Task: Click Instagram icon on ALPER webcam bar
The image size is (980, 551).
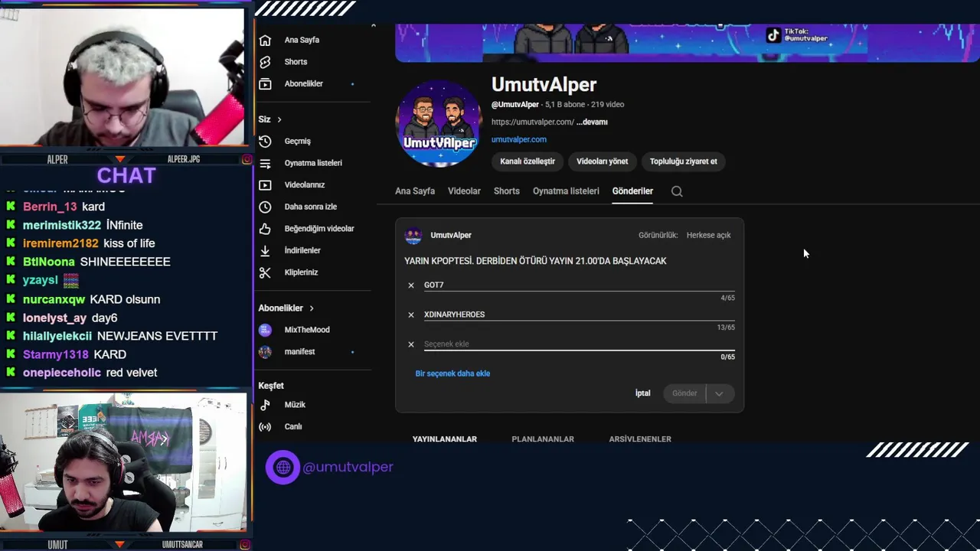Action: point(247,159)
